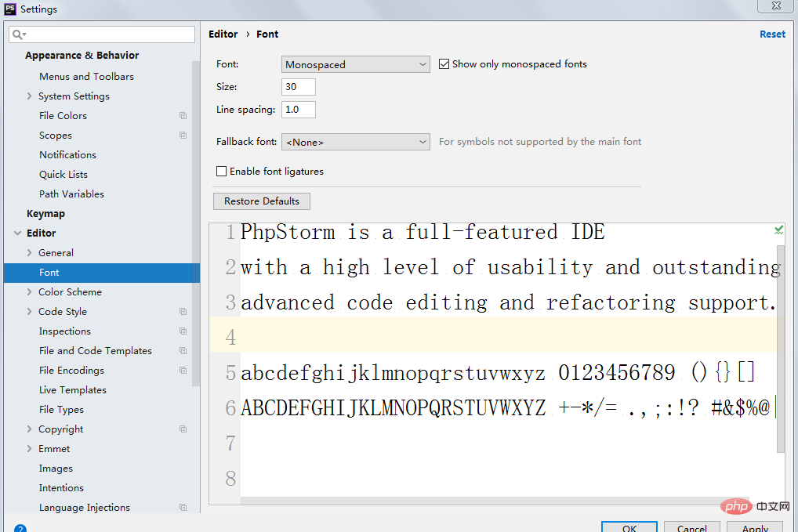This screenshot has width=798, height=532.
Task: Expand the System Settings tree node
Action: click(30, 96)
